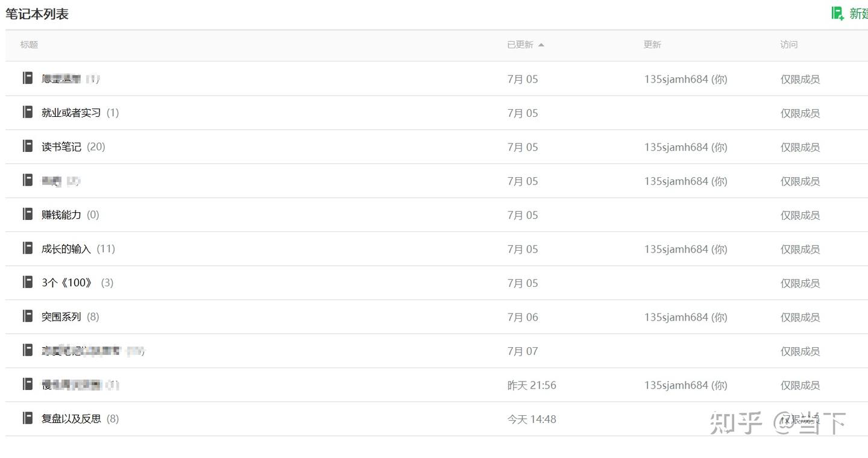868x458 pixels.
Task: Click notebook icon beside 复盘以及反思
Action: (x=28, y=418)
